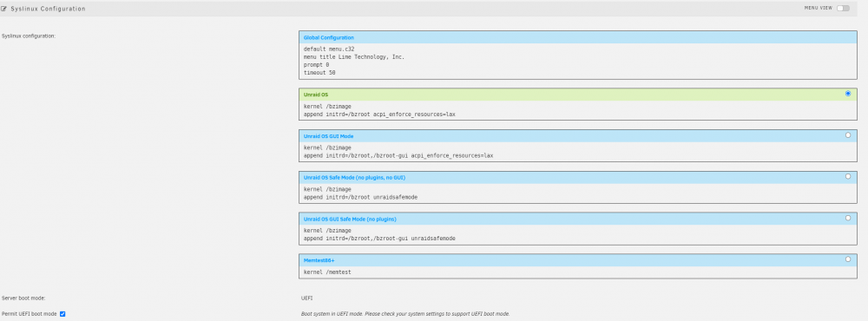The height and width of the screenshot is (321, 868).
Task: Click the 'Permit UEFI boot mode' label
Action: click(x=30, y=314)
